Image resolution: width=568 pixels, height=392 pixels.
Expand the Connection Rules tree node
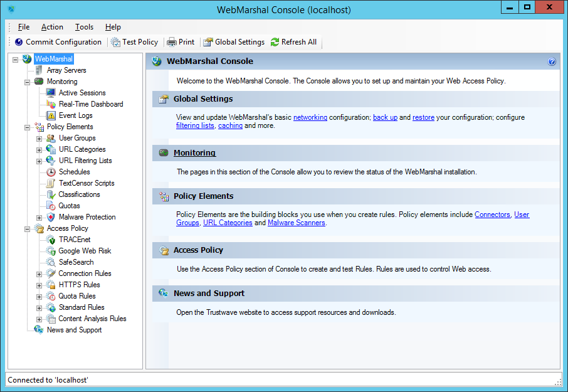pos(39,273)
